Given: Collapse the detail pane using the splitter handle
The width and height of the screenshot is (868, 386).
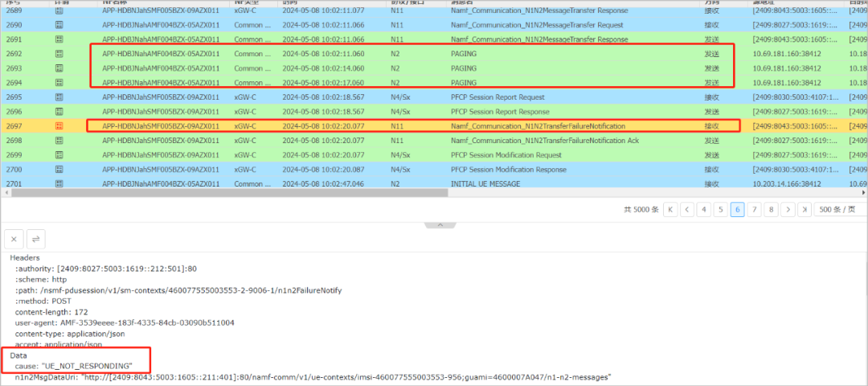Looking at the screenshot, I should (x=434, y=225).
